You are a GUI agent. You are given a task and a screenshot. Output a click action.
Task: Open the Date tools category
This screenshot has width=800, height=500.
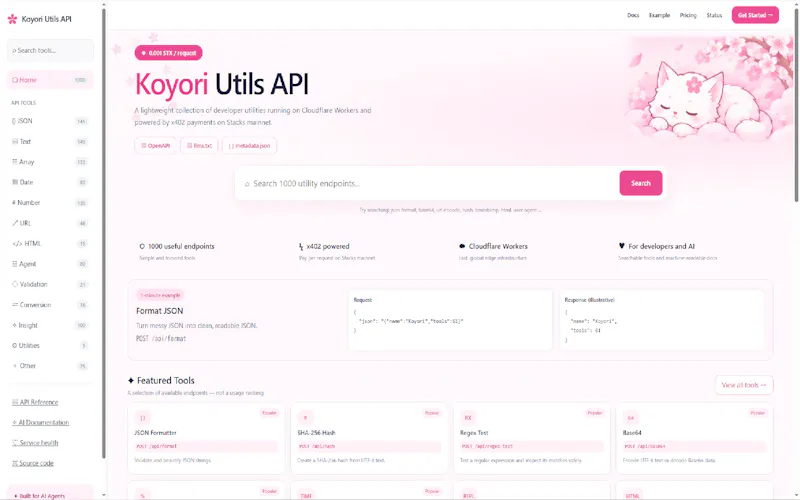50,182
